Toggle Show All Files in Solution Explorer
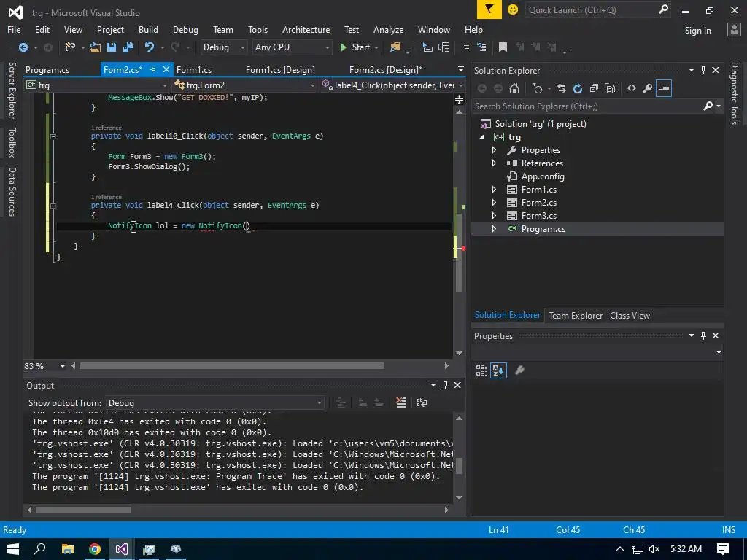The height and width of the screenshot is (560, 747). coord(610,88)
